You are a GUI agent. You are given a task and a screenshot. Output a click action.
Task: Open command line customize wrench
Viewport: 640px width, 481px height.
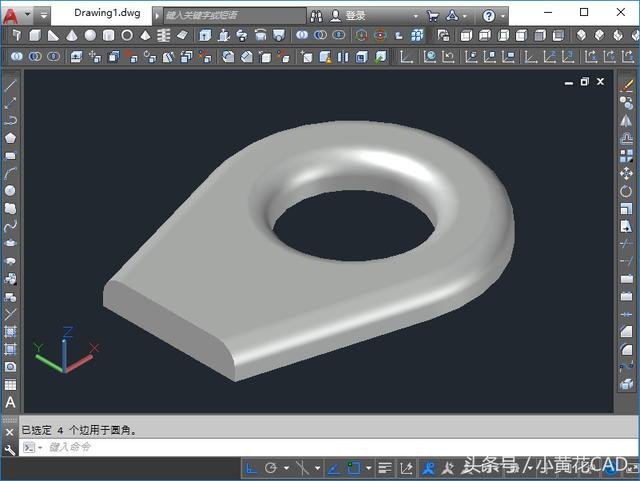[x=10, y=449]
